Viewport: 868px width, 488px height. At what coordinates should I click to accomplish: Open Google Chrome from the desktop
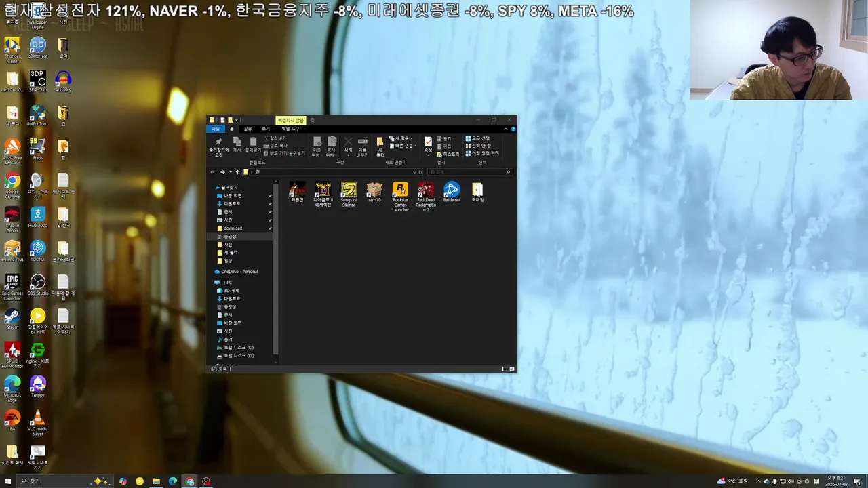[12, 185]
